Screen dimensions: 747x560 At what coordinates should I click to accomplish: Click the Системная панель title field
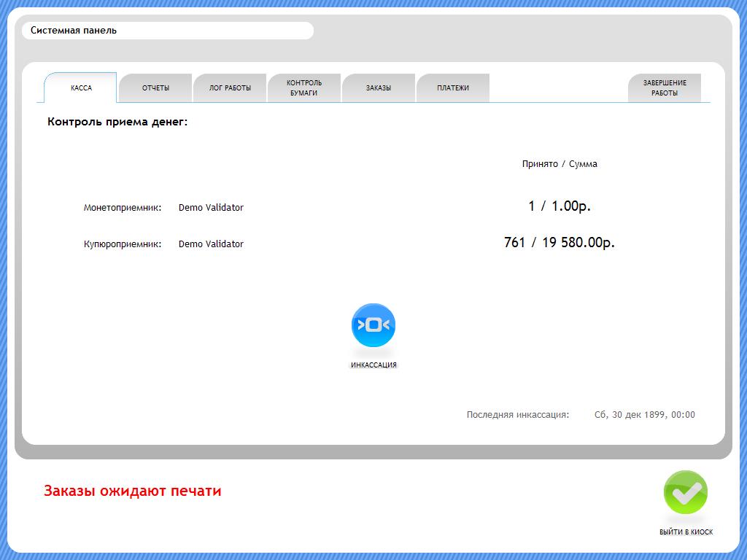click(168, 31)
